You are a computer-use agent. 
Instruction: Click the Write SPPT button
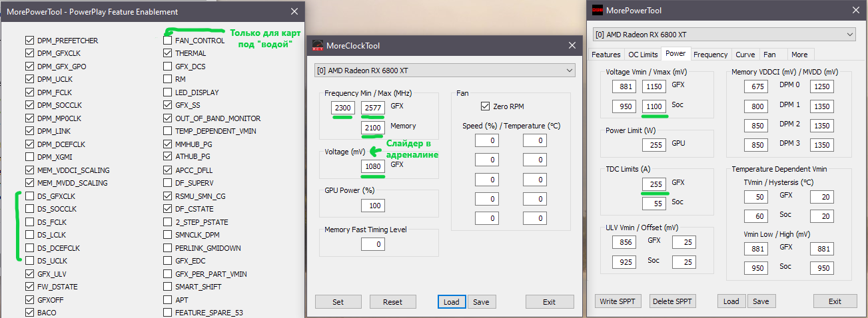click(x=618, y=301)
